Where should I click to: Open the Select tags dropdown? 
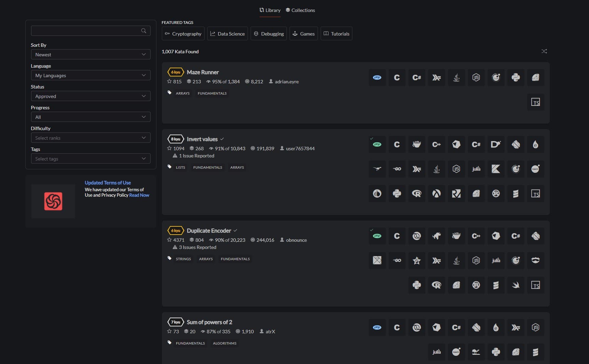pyautogui.click(x=90, y=158)
